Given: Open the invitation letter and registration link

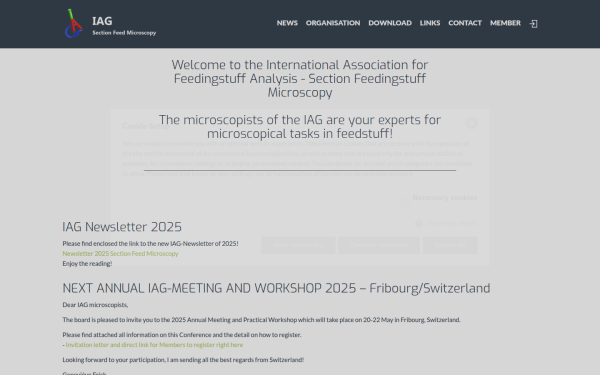Looking at the screenshot, I should [154, 345].
